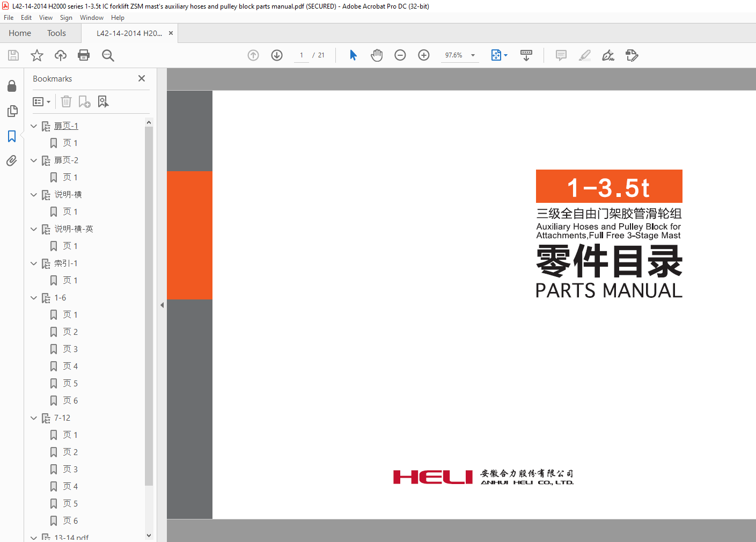Click the scrolling mode keyboard icon
Image resolution: width=756 pixels, height=542 pixels.
click(526, 55)
